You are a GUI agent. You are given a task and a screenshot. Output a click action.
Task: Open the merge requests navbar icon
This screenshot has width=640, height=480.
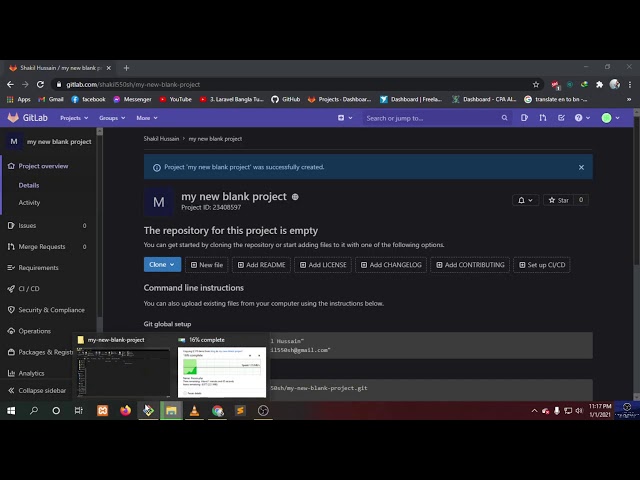point(542,118)
